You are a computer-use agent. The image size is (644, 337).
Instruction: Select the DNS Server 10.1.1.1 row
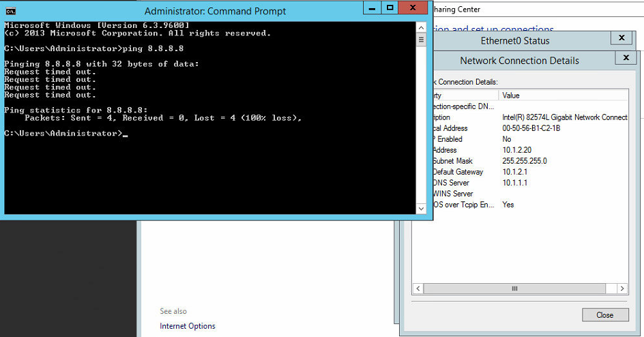(x=525, y=183)
